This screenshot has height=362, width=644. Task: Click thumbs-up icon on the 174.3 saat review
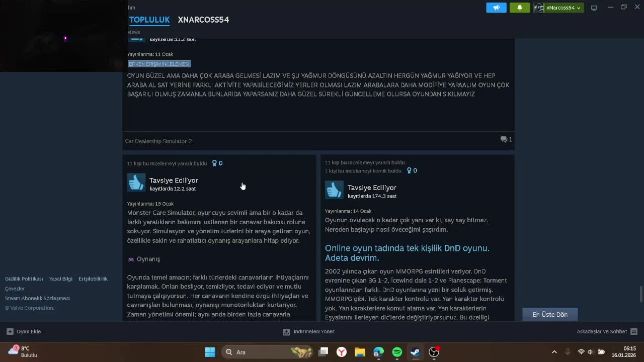(x=334, y=190)
